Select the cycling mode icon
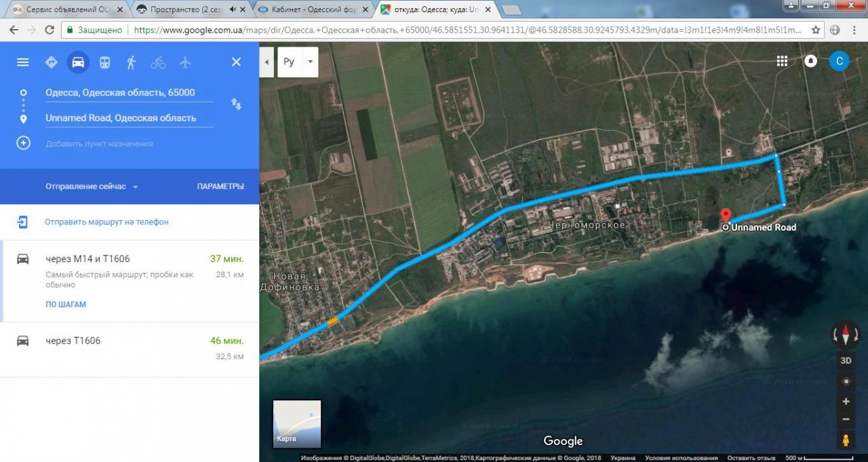Viewport: 868px width, 462px height. (158, 62)
